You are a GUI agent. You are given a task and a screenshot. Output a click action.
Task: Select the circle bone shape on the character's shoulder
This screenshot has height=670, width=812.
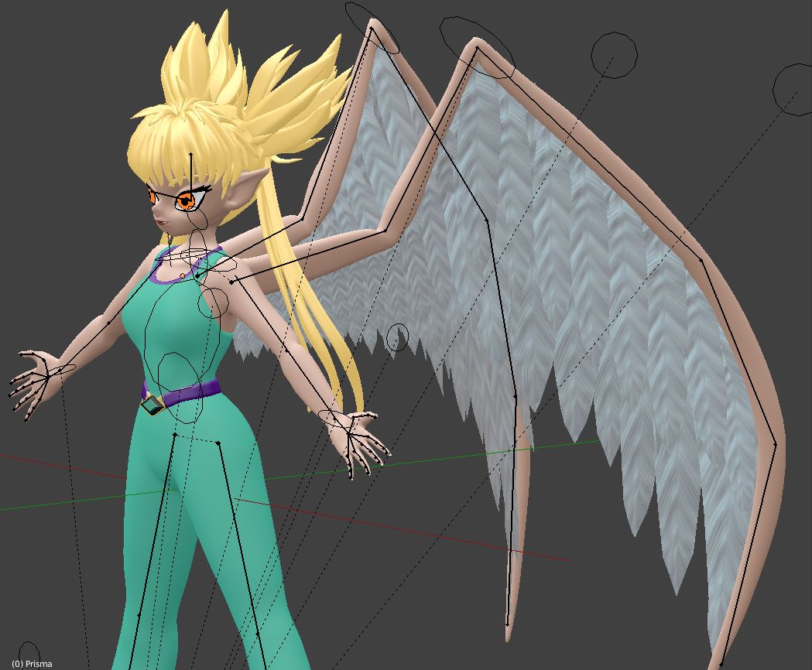click(214, 303)
